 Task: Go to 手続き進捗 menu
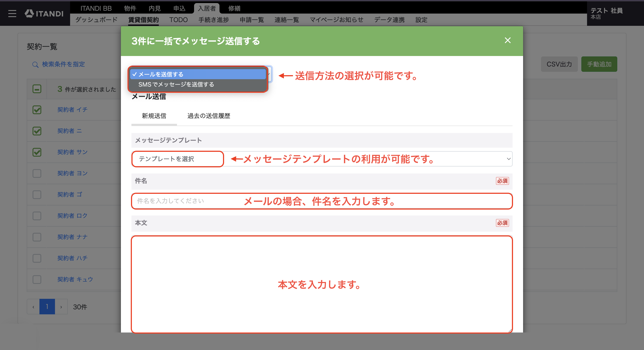214,20
